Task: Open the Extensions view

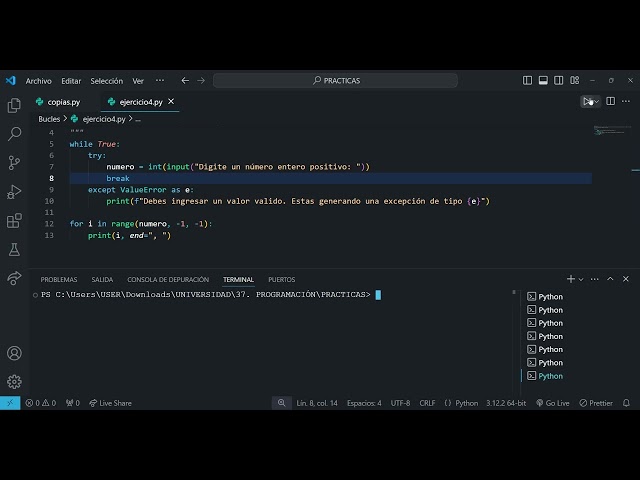Action: 14,221
